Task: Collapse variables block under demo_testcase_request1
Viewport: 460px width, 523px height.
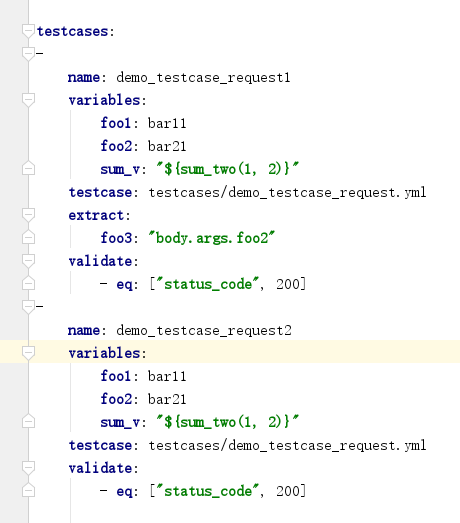Action: pos(28,100)
